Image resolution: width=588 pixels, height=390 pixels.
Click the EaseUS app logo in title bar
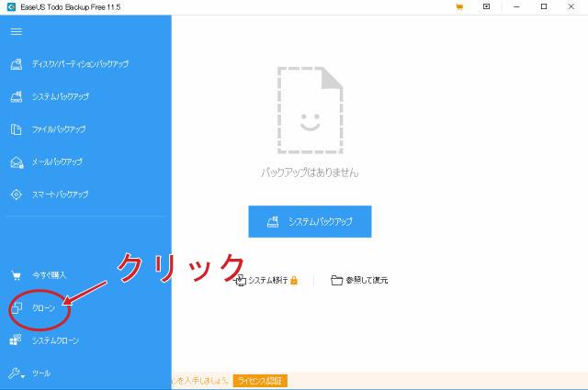(11, 6)
